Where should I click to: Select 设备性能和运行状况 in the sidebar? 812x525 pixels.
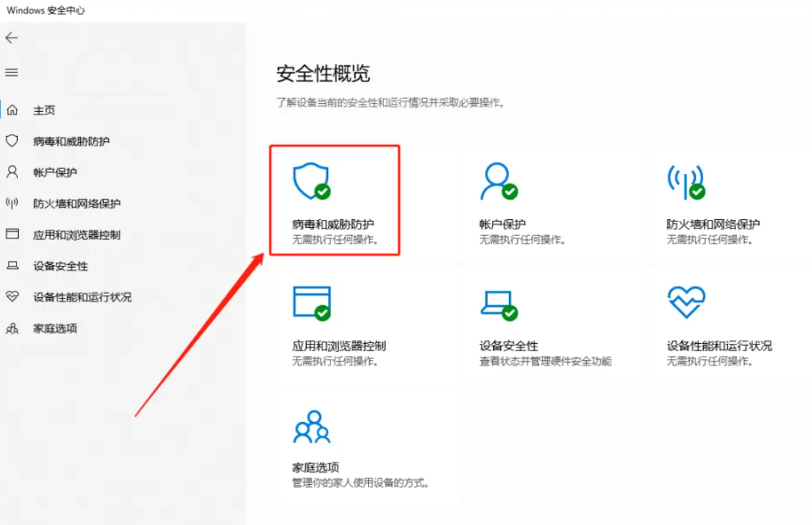(x=82, y=297)
